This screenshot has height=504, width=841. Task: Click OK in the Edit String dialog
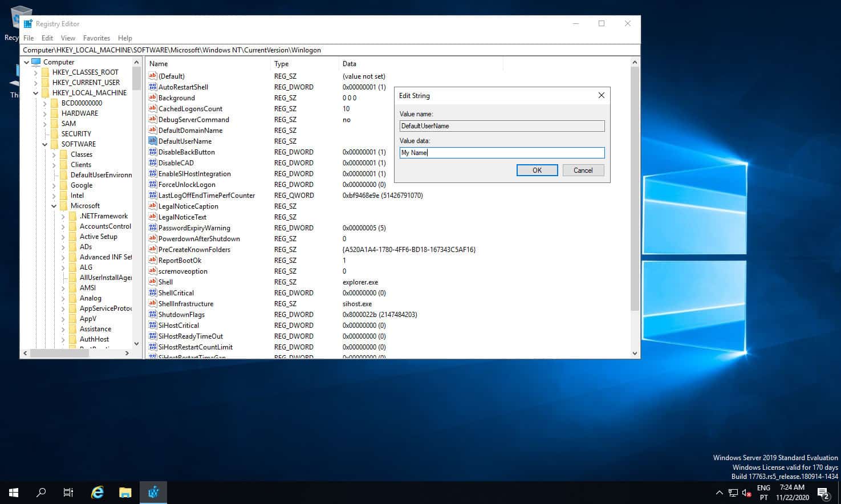(x=537, y=170)
